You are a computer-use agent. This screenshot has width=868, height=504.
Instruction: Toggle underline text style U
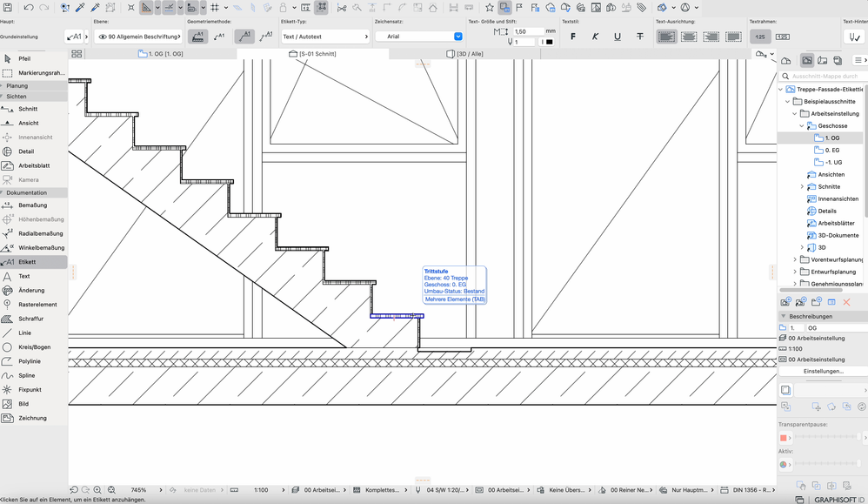tap(618, 37)
